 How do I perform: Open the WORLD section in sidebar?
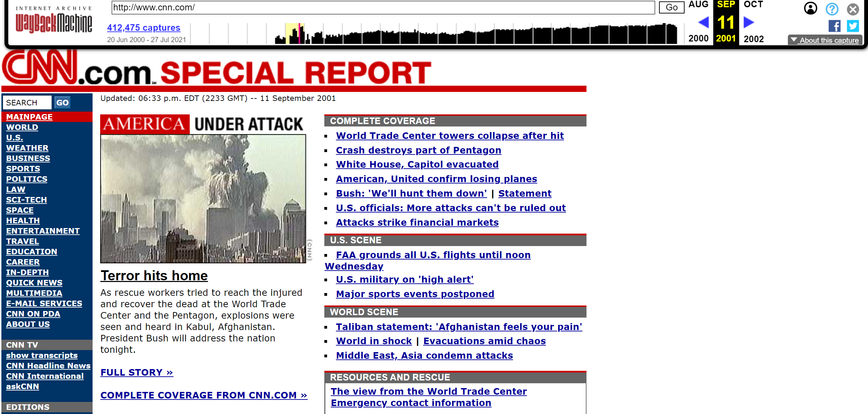22,127
